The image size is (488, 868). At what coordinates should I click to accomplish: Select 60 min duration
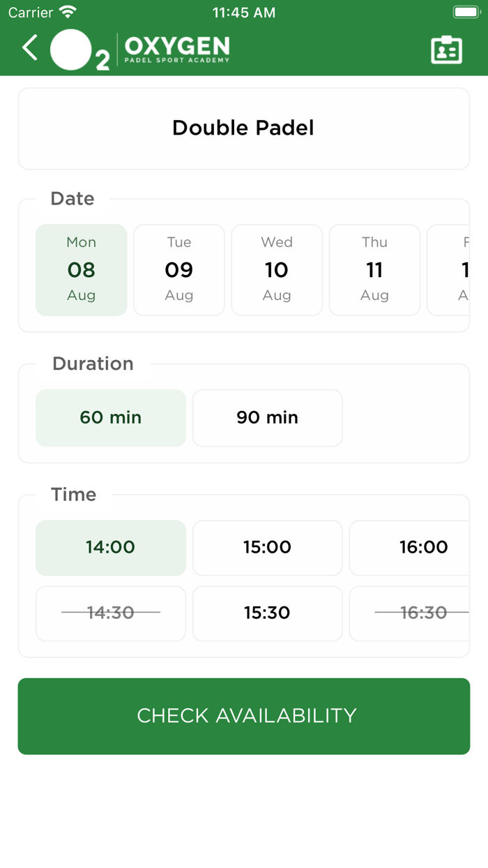111,417
